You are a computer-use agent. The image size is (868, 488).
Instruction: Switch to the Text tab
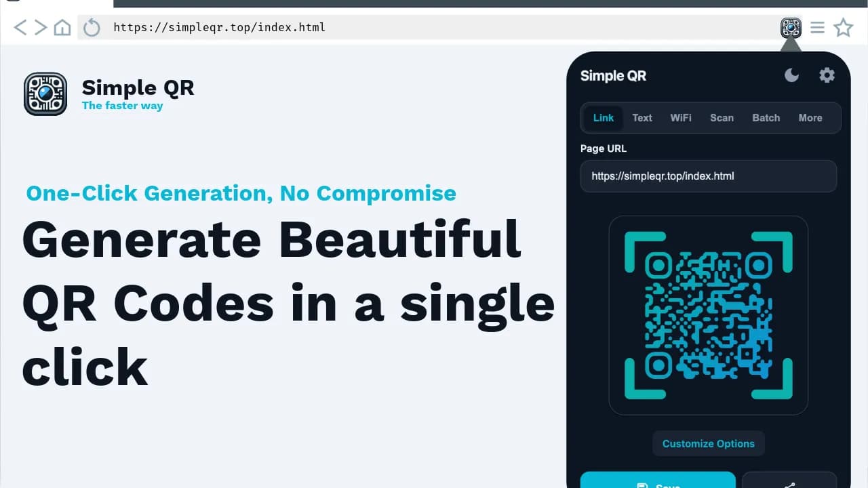click(642, 118)
